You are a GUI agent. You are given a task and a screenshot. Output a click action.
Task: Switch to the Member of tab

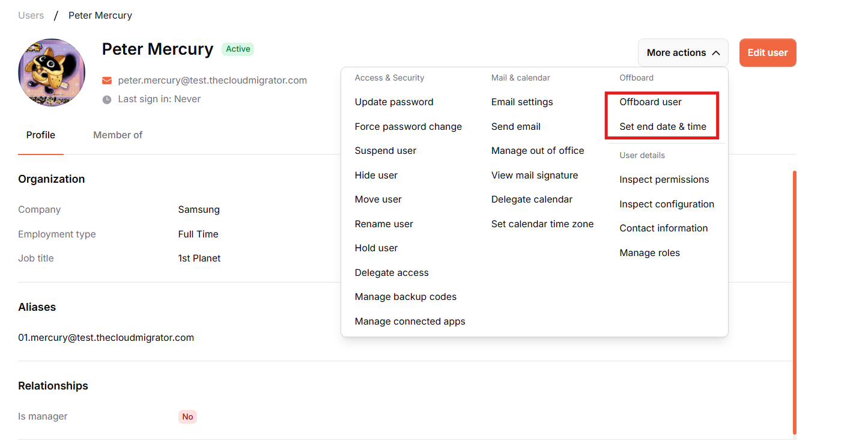click(118, 135)
